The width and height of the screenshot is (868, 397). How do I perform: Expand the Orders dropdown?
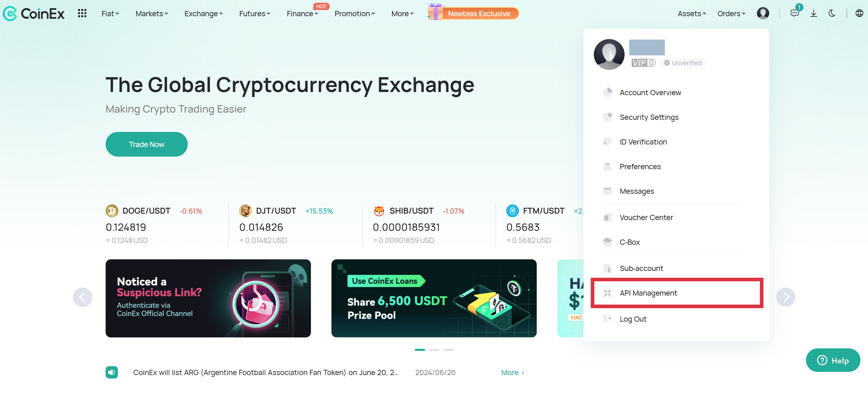click(x=731, y=14)
